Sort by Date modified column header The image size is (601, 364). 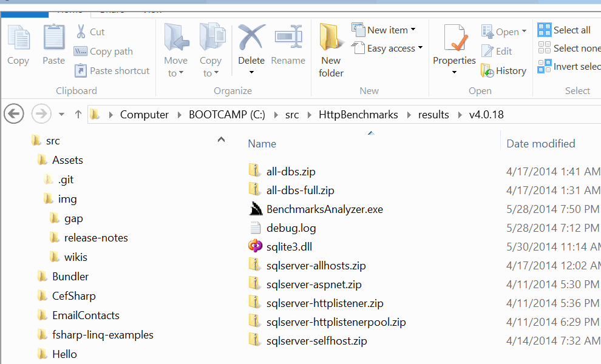click(x=541, y=144)
